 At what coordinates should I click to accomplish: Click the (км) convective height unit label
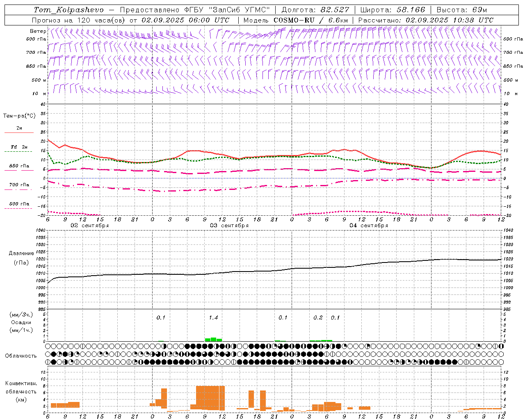click(x=21, y=399)
